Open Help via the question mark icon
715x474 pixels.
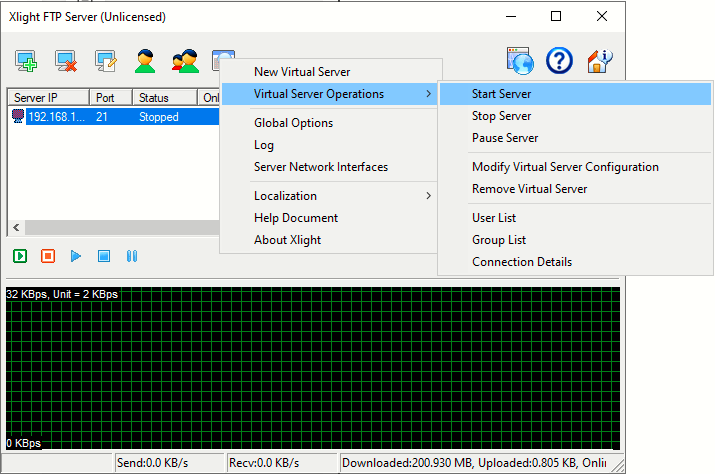pos(560,61)
